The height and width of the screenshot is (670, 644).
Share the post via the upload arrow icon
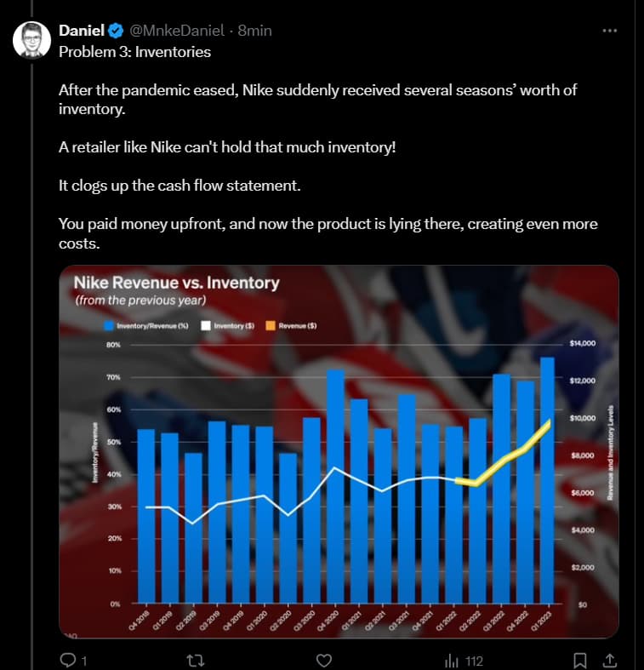point(609,660)
